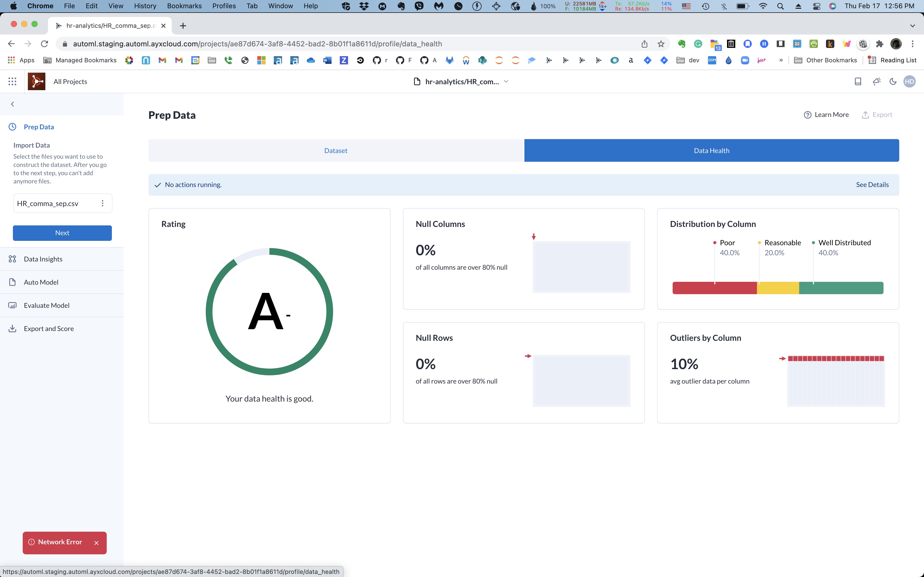Collapse the left sidebar with the arrow
This screenshot has height=577, width=924.
12,104
